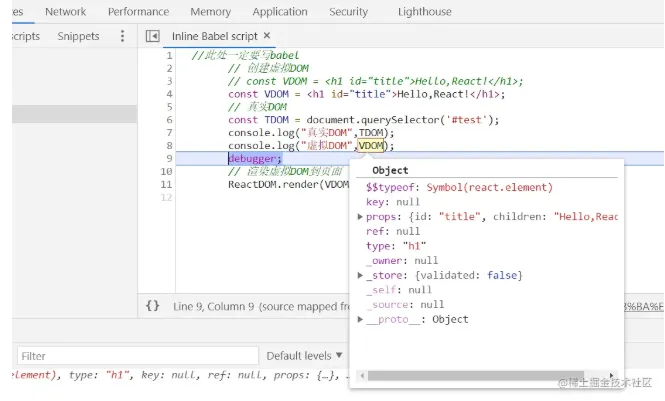Switch to the Application tab
The height and width of the screenshot is (401, 665).
[x=280, y=11]
